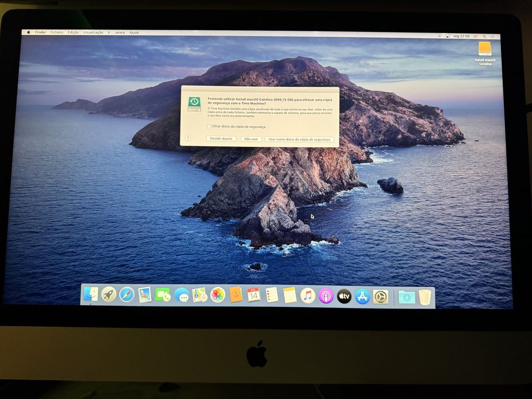Viewport: 532px width, 399px height.
Task: Open Spotlight search magnifier in menu bar
Action: pos(485,36)
